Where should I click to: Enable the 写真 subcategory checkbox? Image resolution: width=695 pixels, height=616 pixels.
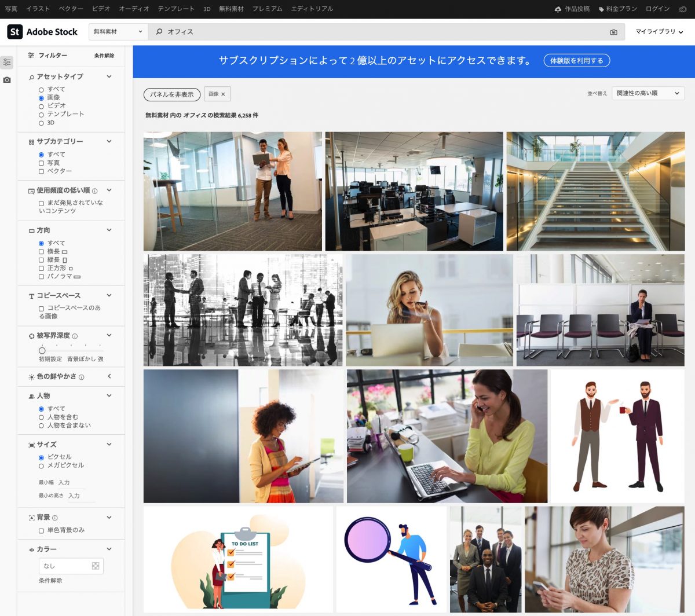(x=41, y=163)
